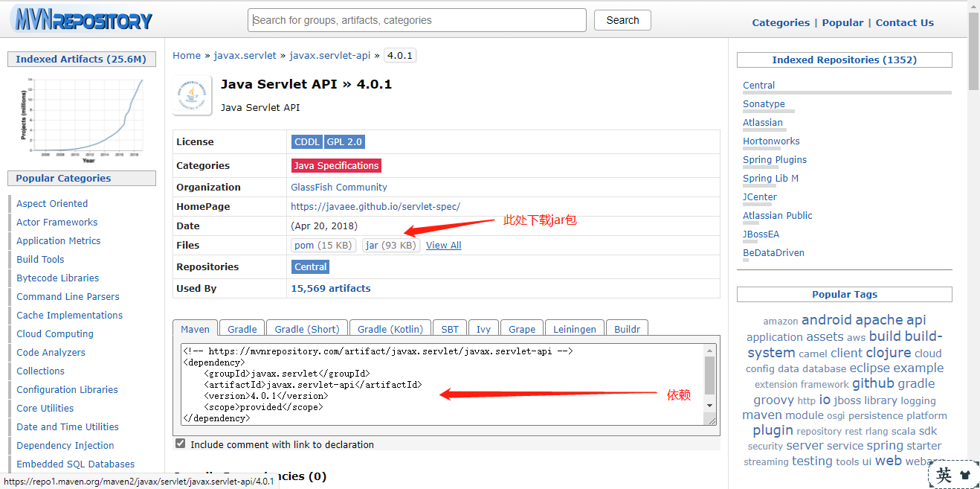Screen dimensions: 980x489
Task: Click the code box scroll up arrow
Action: click(709, 351)
